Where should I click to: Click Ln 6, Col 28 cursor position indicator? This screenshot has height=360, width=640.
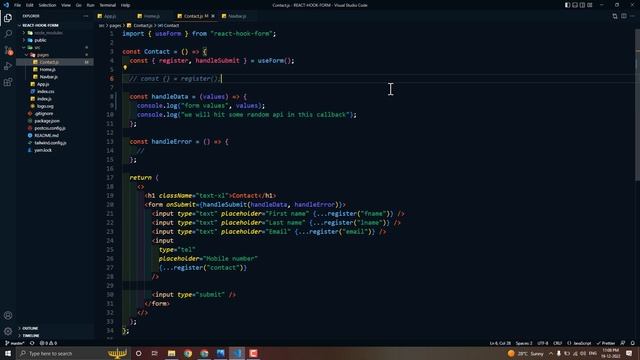[x=500, y=343]
